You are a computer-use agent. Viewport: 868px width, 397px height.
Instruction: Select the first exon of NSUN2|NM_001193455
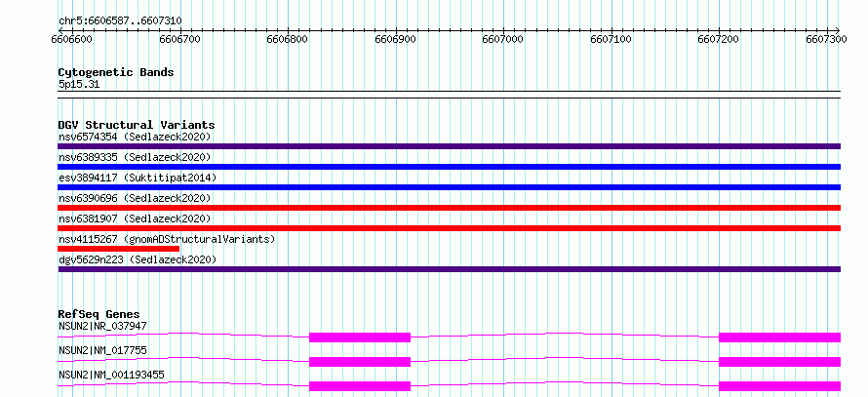[x=360, y=386]
